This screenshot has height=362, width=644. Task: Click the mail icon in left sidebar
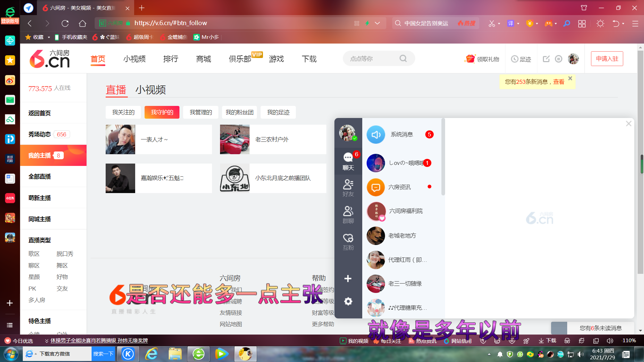10,100
